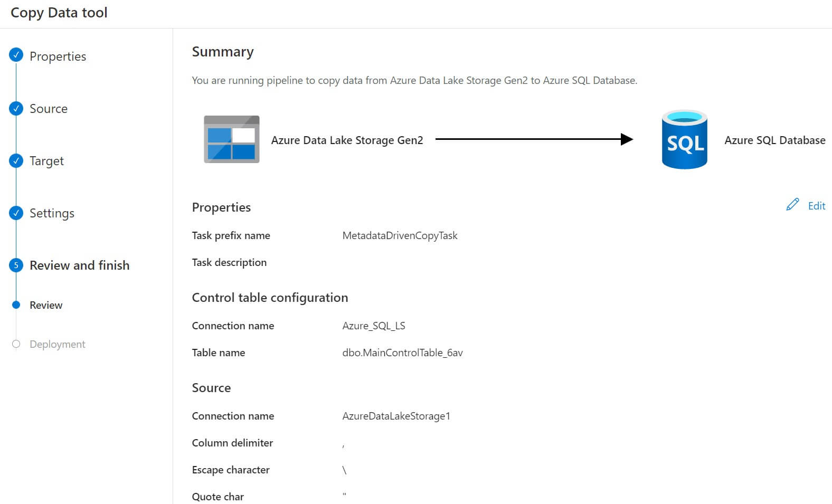This screenshot has width=832, height=504.
Task: Open the Review sub-step
Action: 46,305
